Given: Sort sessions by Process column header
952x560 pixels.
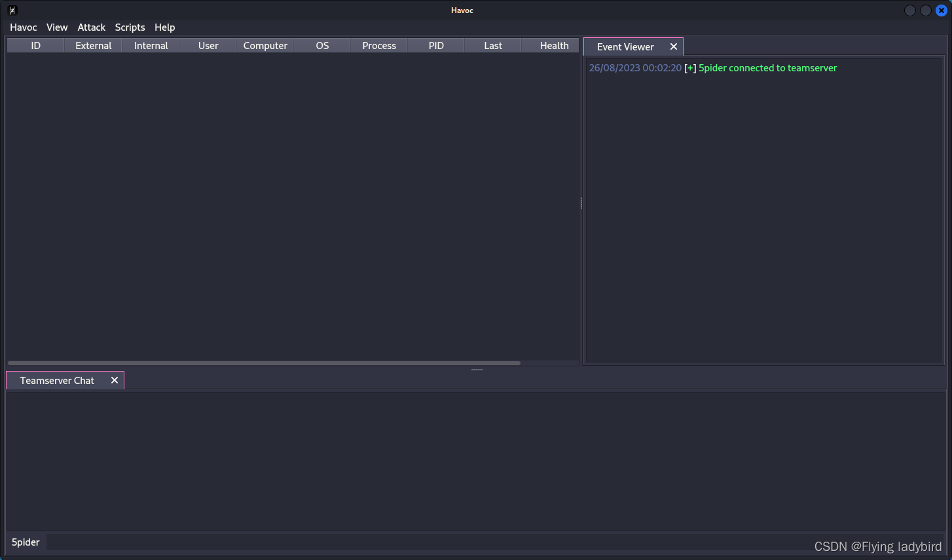Looking at the screenshot, I should (379, 46).
